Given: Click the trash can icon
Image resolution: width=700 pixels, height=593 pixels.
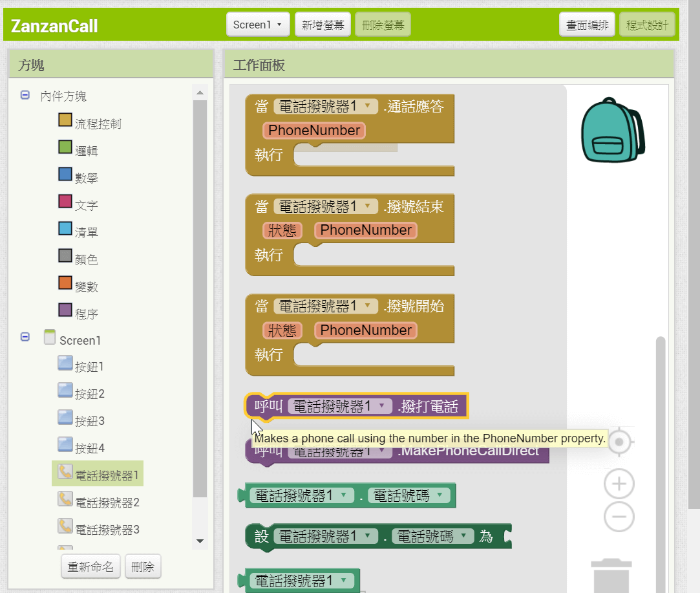Looking at the screenshot, I should [x=611, y=576].
